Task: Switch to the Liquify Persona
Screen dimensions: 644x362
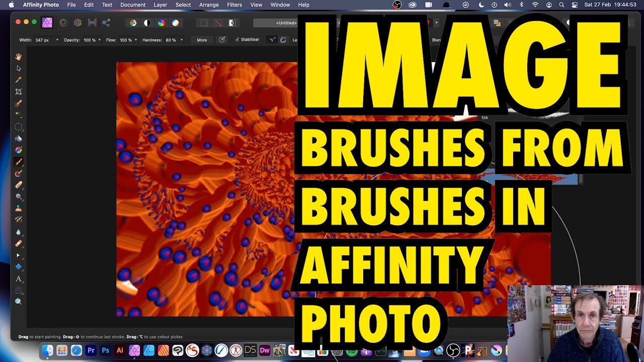Action: pyautogui.click(x=63, y=23)
